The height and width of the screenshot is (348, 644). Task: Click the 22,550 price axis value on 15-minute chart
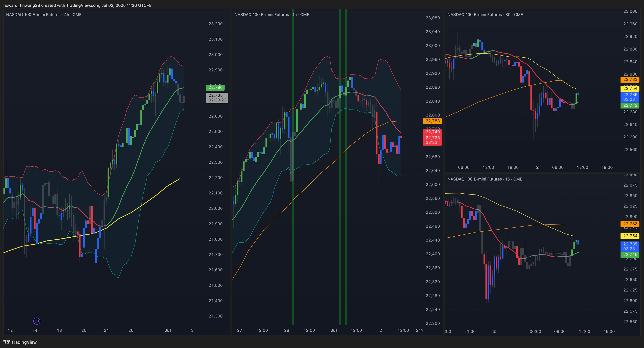(x=630, y=322)
